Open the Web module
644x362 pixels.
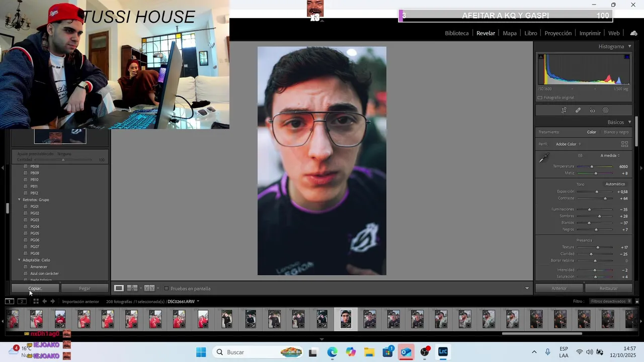614,33
